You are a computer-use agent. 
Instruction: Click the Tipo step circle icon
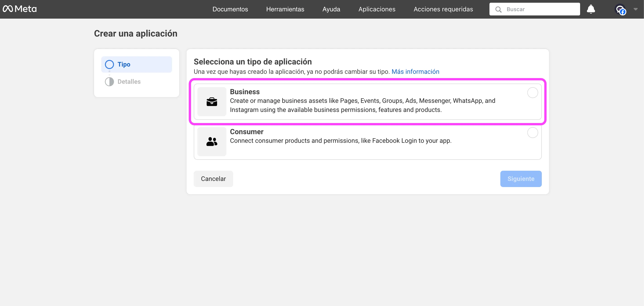tap(109, 64)
